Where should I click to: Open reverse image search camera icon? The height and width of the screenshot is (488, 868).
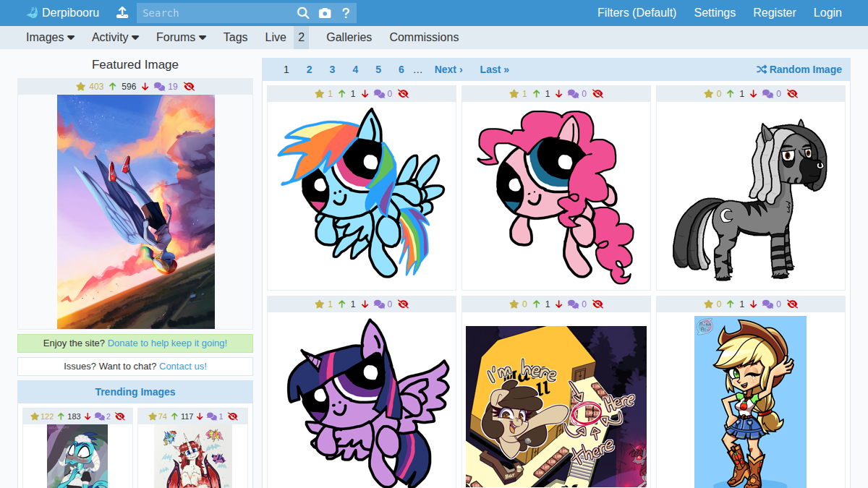[325, 13]
